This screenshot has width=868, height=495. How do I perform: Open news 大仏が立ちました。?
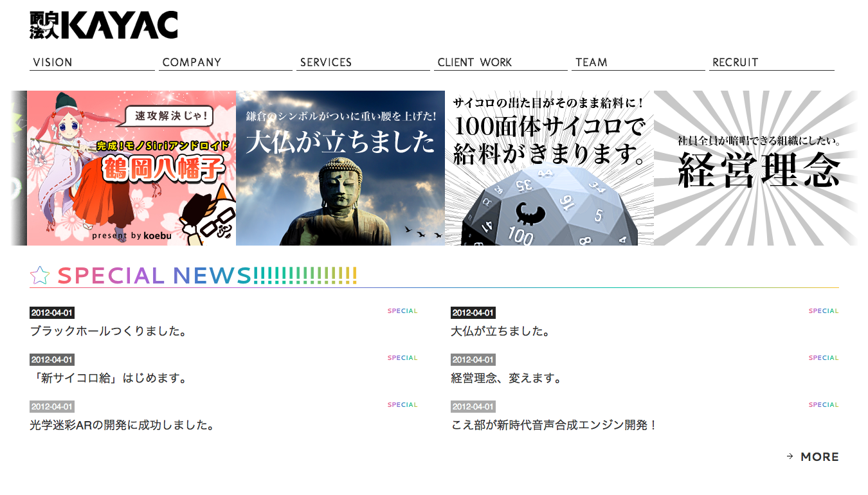[500, 332]
